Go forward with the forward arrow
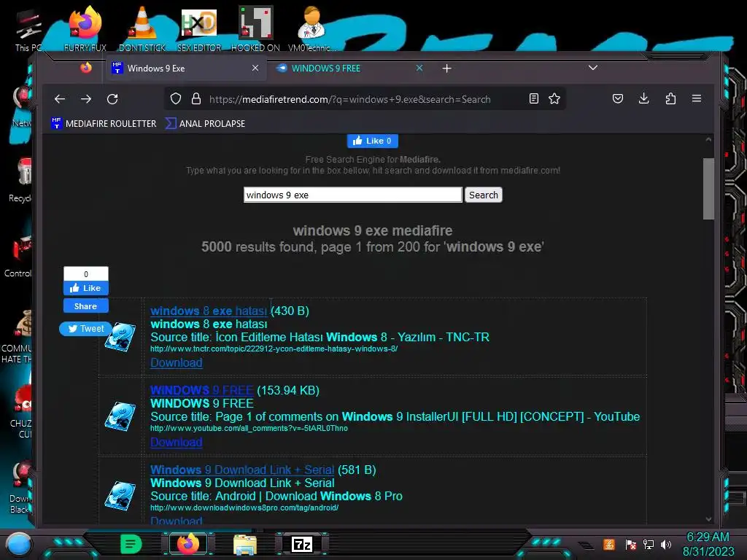 click(x=86, y=99)
